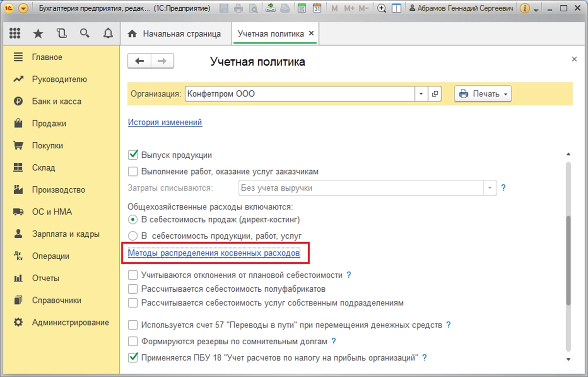Click the 'История изменений' link

(x=165, y=122)
